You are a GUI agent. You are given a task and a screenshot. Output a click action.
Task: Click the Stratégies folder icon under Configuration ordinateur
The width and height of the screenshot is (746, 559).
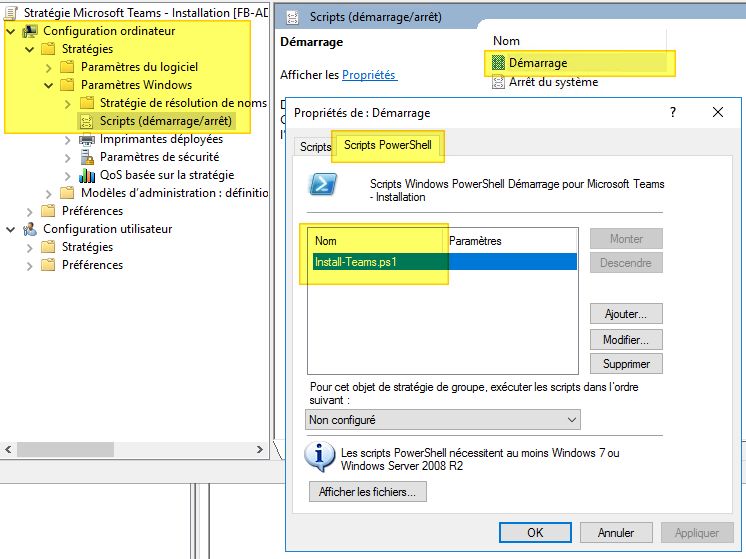tap(48, 49)
